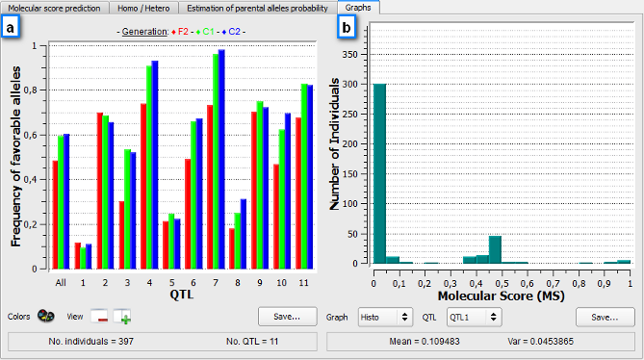
Task: Click the red F2 bar for QTL 2
Action: [x=100, y=191]
